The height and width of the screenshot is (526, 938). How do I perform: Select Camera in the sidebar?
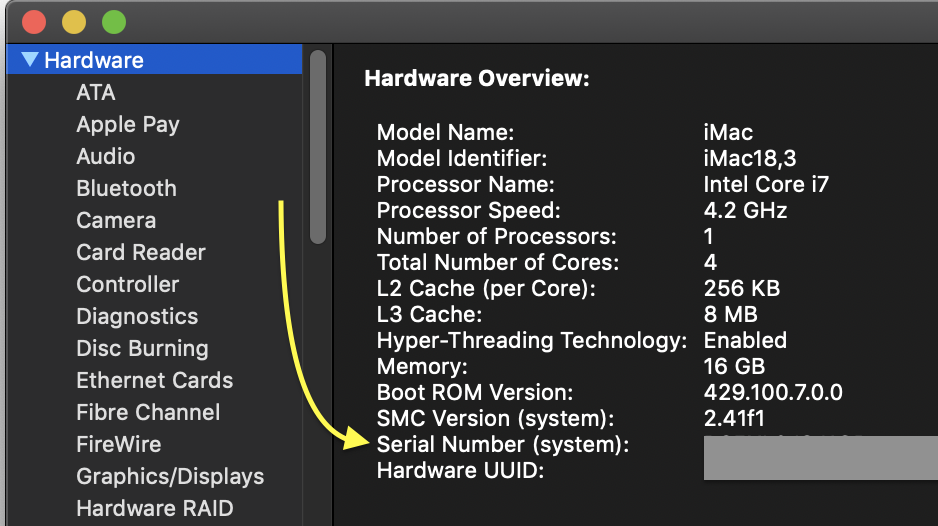pyautogui.click(x=116, y=220)
